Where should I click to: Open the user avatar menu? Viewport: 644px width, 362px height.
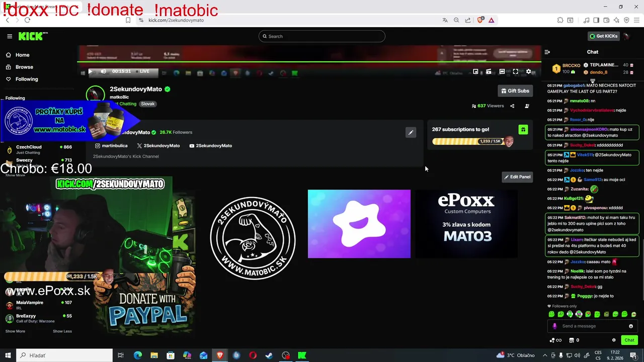(626, 36)
